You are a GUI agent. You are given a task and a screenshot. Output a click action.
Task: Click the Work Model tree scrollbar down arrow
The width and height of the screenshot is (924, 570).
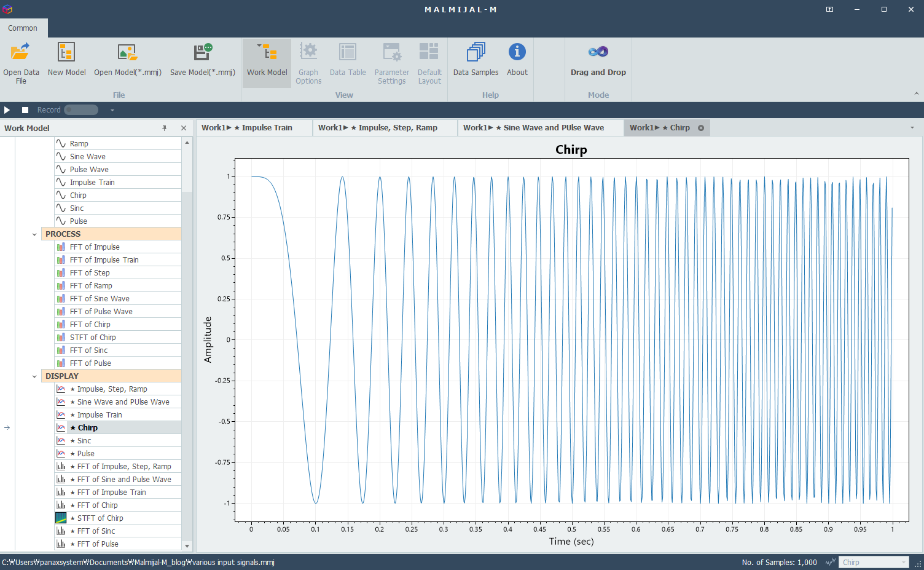click(x=187, y=546)
